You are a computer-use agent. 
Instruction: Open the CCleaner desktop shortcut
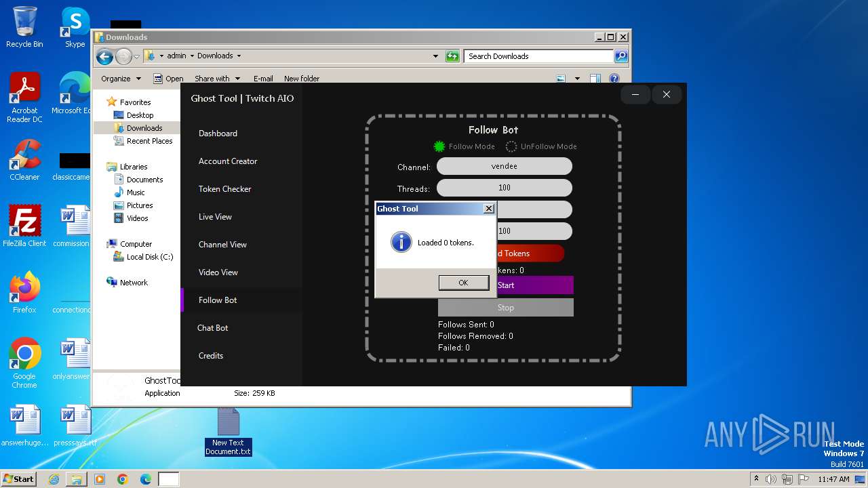pyautogui.click(x=24, y=160)
